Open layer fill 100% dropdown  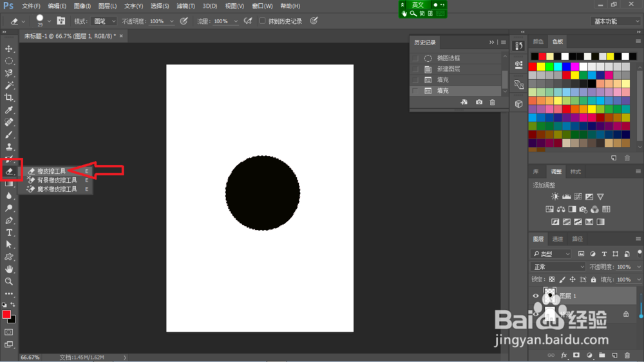click(639, 280)
